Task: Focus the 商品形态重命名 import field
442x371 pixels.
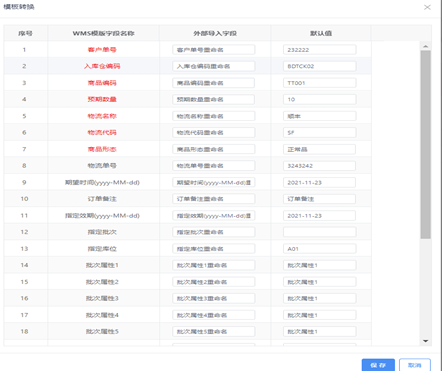Action: click(214, 149)
